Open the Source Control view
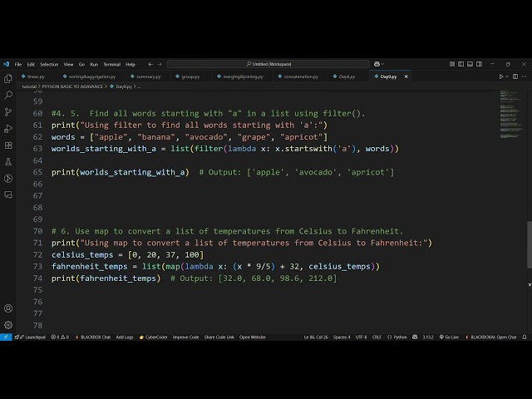 [x=8, y=112]
